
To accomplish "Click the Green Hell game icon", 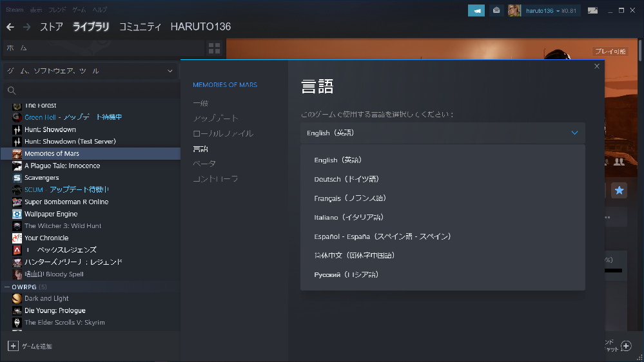I will click(x=17, y=117).
